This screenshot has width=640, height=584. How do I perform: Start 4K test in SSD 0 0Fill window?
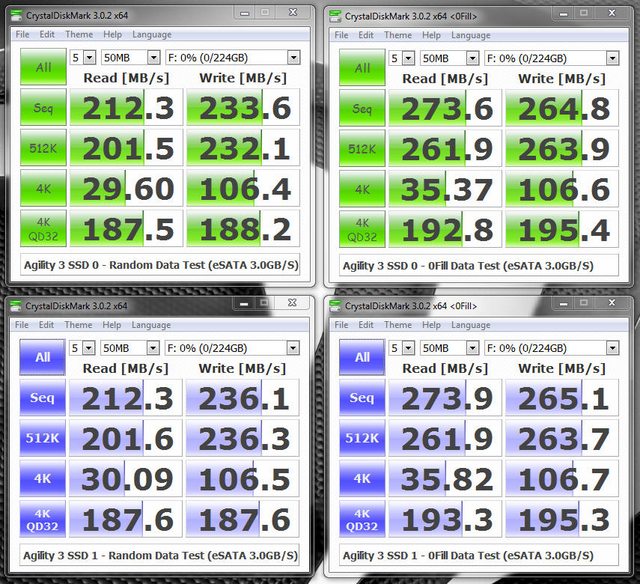362,189
